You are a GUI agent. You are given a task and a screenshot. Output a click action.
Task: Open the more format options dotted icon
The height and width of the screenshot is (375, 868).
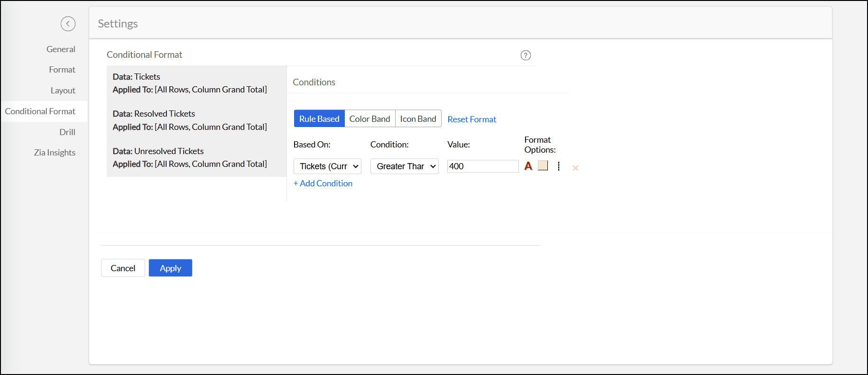559,166
